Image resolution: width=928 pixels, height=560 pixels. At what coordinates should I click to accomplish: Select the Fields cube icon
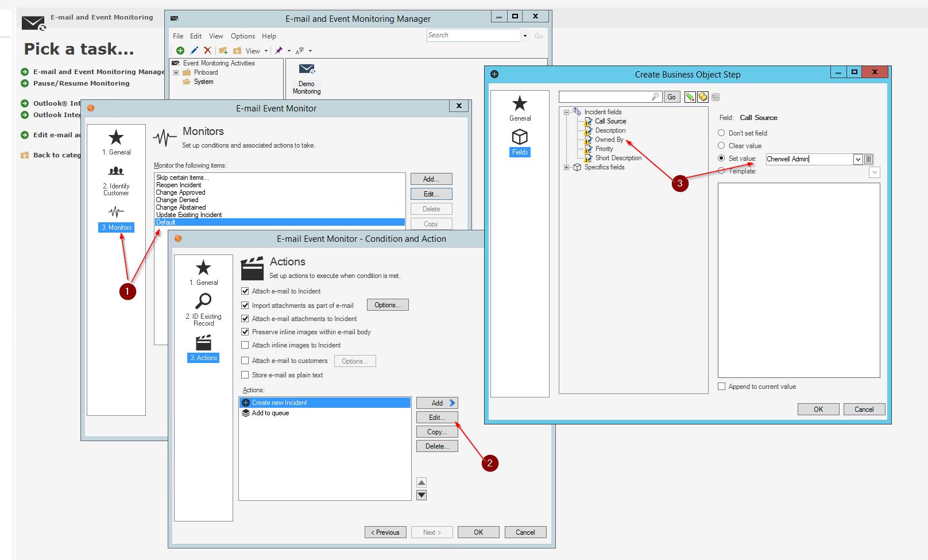click(x=520, y=137)
